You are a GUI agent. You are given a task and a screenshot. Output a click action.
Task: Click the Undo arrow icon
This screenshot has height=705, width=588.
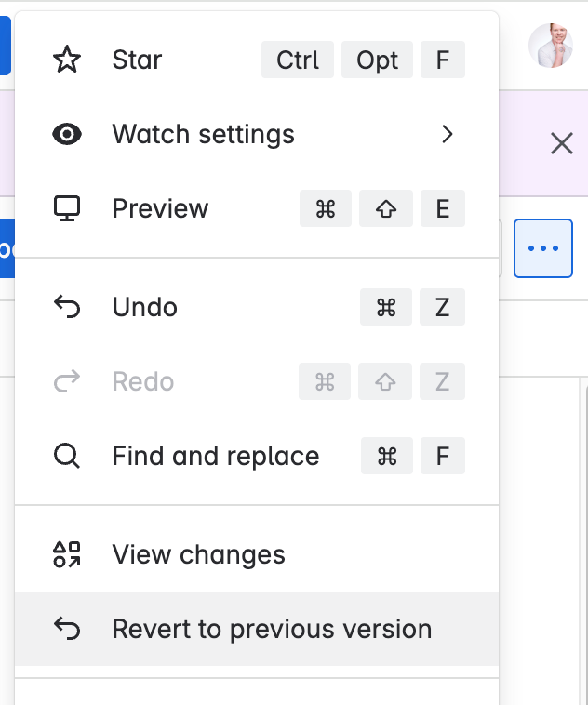(67, 307)
